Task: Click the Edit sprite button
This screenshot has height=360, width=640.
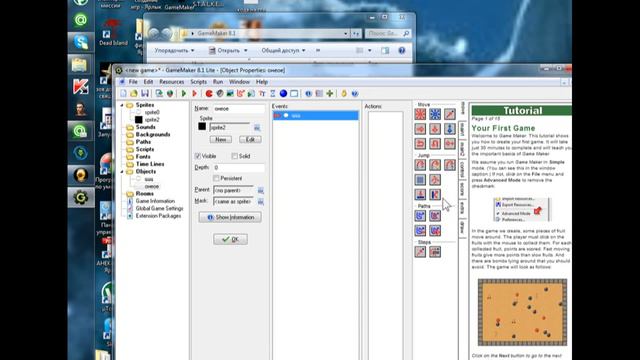Action: pos(250,140)
